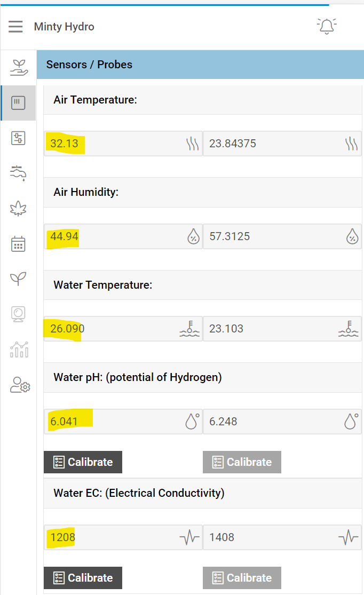Calibrate the first Water EC probe

(x=83, y=578)
